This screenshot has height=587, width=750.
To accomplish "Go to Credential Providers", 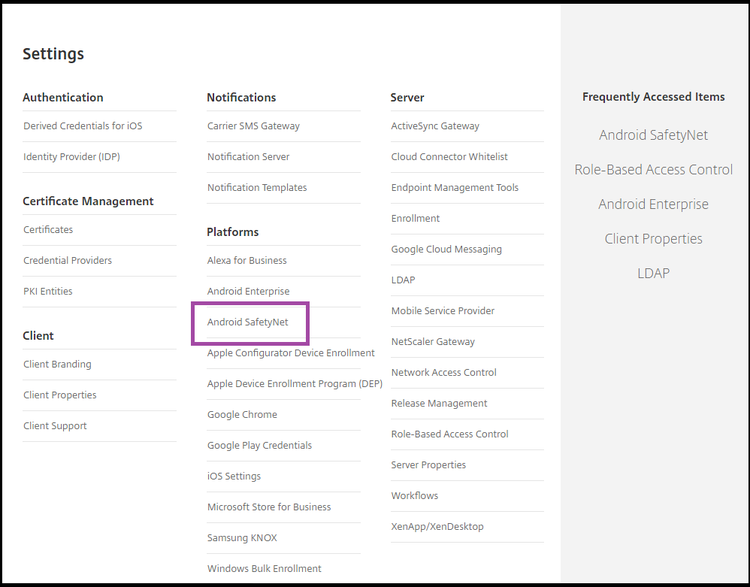I will [67, 260].
